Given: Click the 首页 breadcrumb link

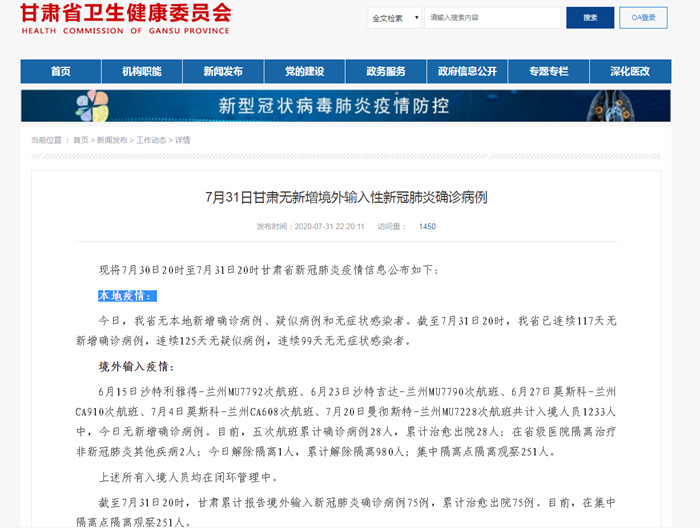Looking at the screenshot, I should point(81,140).
